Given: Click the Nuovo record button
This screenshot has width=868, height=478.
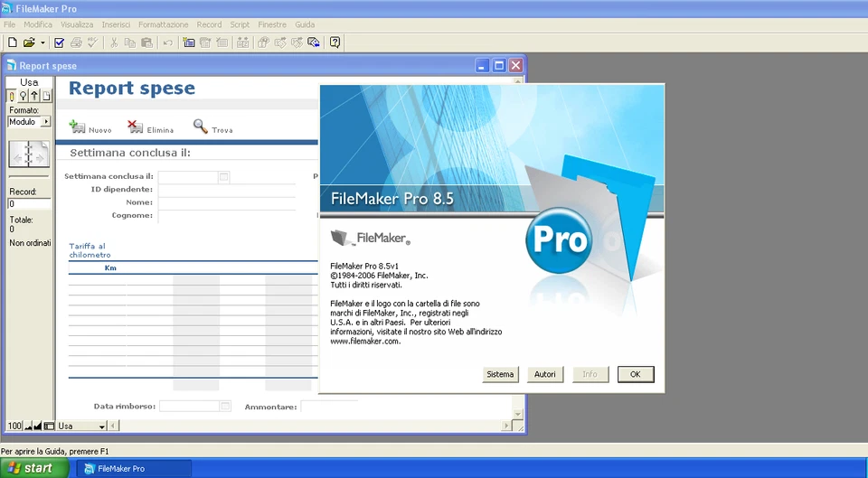Looking at the screenshot, I should (90, 127).
